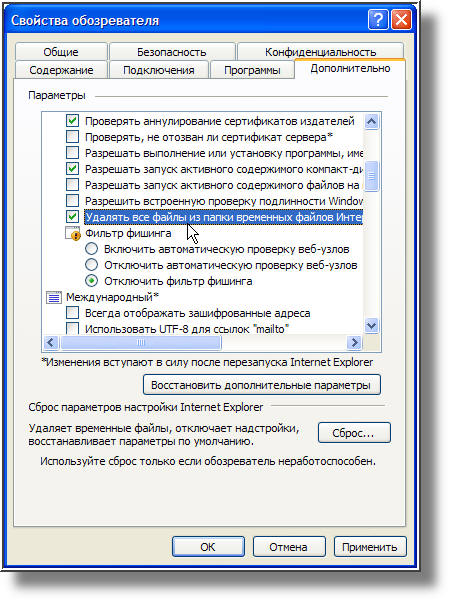This screenshot has height=600, width=450.
Task: Uncheck Проверять аннулирование сертификатов издателей
Action: tap(72, 121)
